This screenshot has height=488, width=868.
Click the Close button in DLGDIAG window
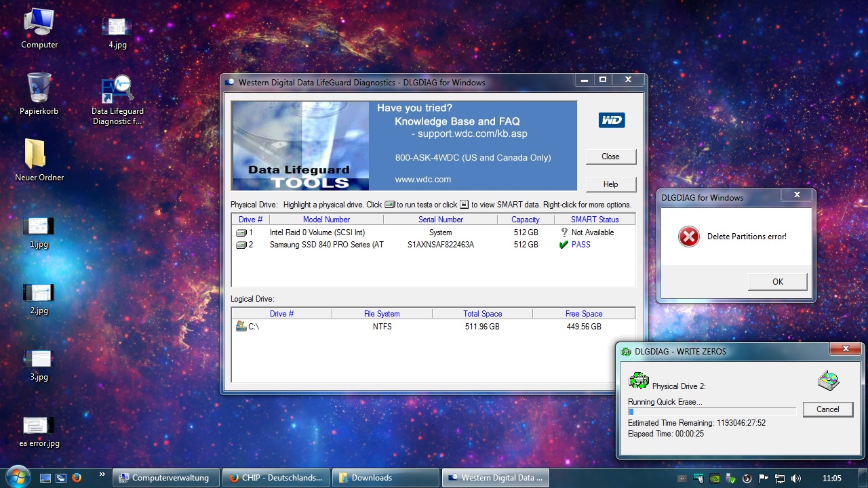tap(611, 157)
